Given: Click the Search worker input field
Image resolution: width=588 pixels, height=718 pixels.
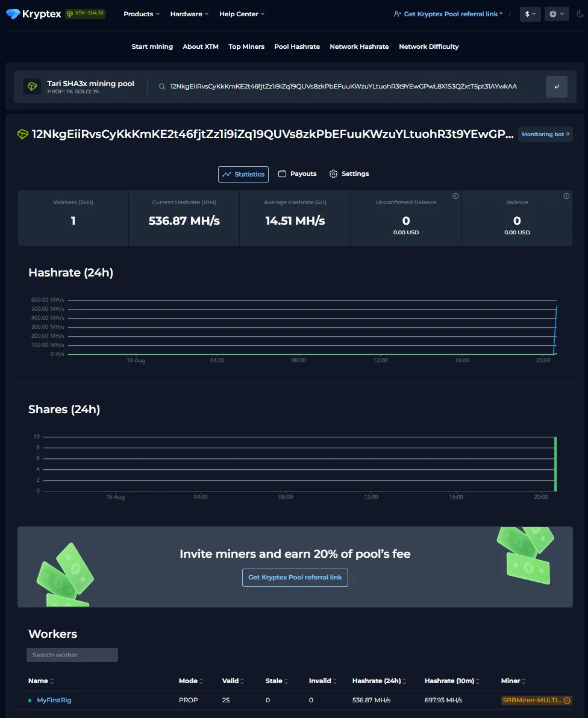Looking at the screenshot, I should [72, 655].
